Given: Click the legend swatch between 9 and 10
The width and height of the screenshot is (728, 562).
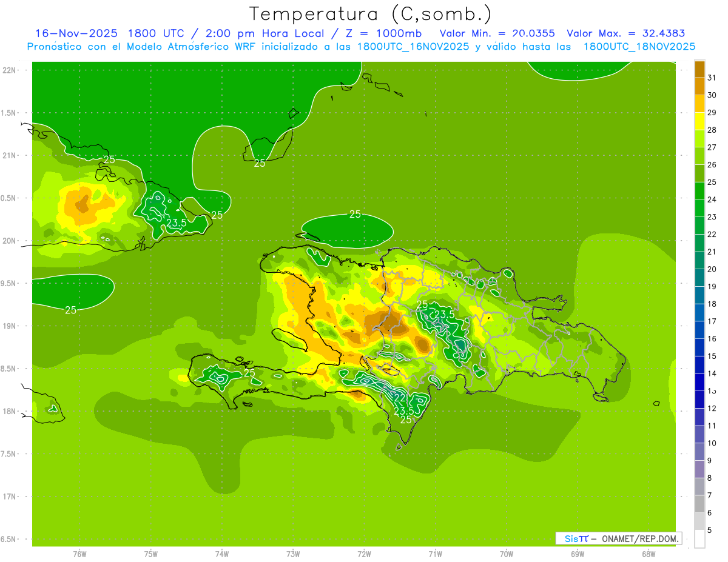Looking at the screenshot, I should pyautogui.click(x=699, y=452).
